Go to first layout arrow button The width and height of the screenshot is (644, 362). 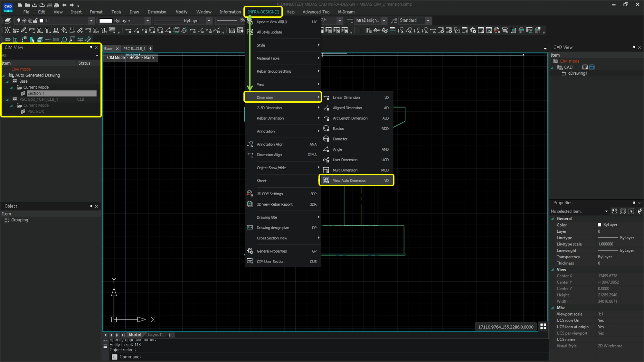point(105,335)
